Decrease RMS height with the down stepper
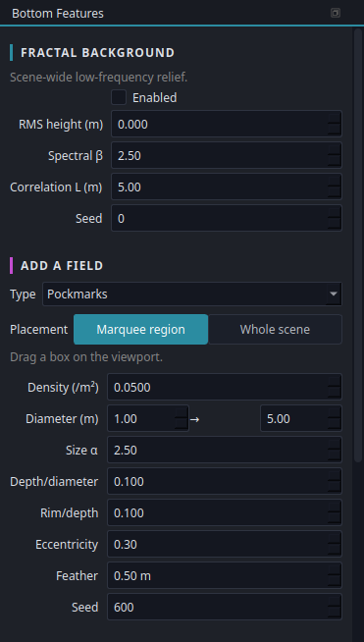The image size is (364, 642). [x=335, y=130]
